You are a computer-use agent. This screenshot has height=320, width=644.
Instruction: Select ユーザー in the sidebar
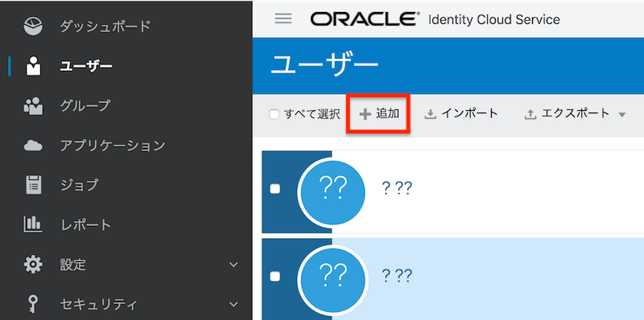coord(86,66)
